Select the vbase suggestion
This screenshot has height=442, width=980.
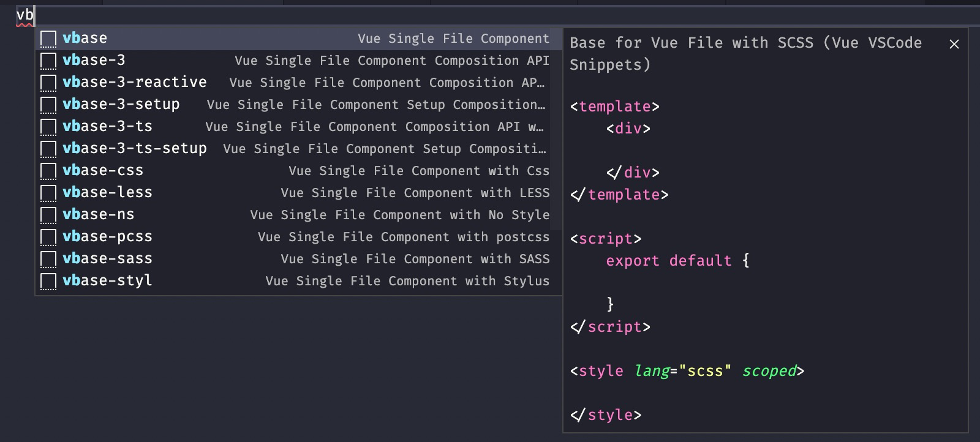298,39
